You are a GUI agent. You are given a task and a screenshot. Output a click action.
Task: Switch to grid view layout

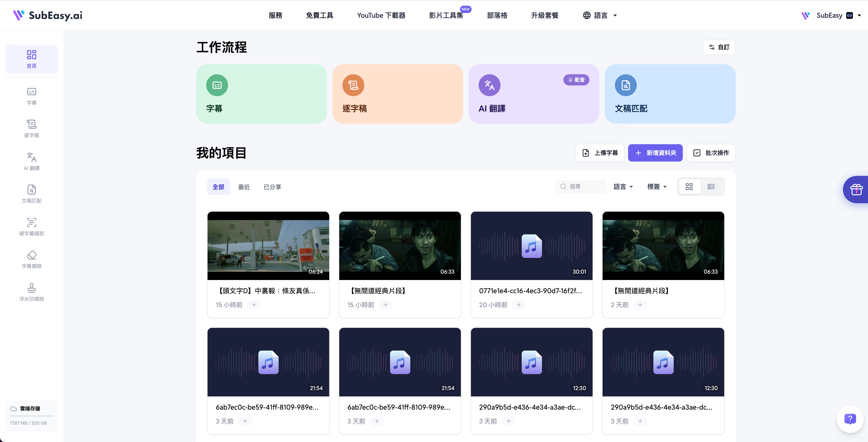coord(689,187)
